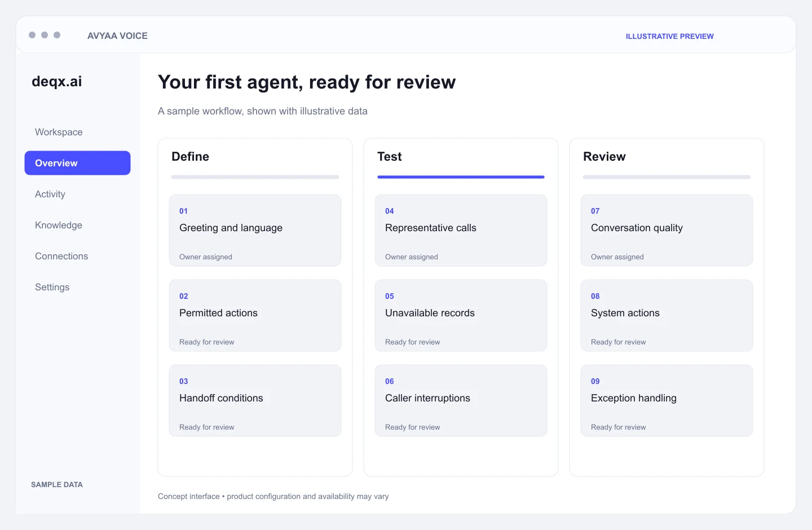This screenshot has width=812, height=530.
Task: Click the deqx.ai logo text
Action: tap(57, 82)
